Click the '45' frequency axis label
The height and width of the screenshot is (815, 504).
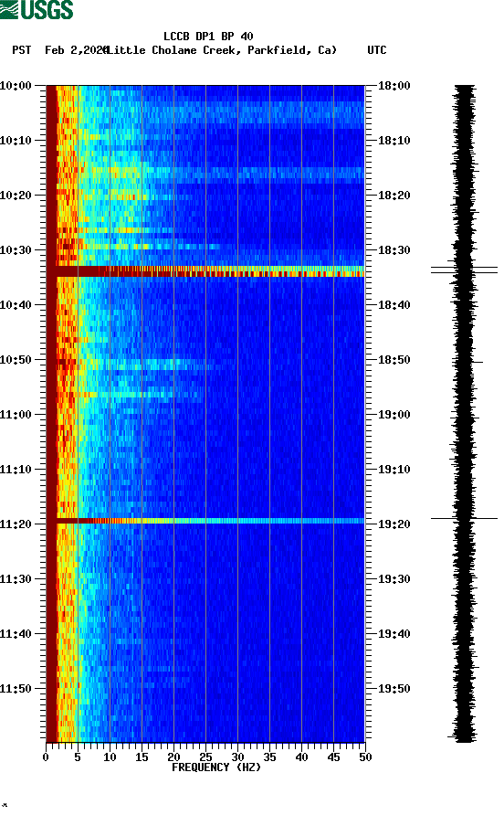point(333,757)
